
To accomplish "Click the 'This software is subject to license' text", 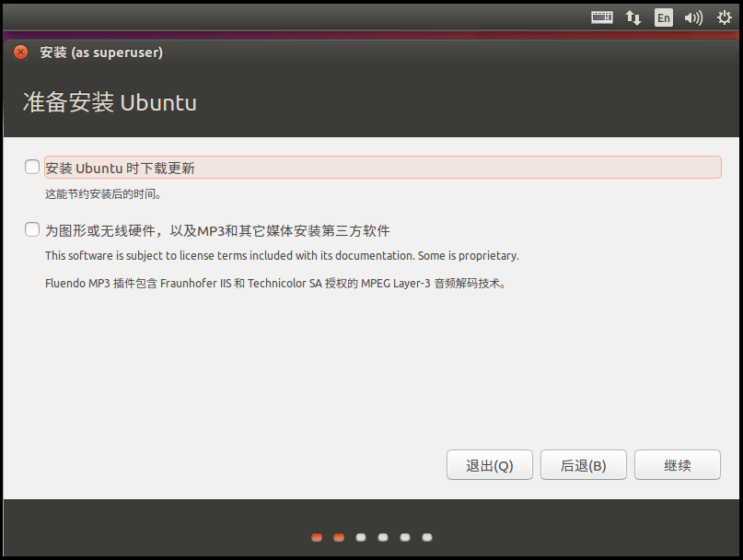I will pyautogui.click(x=282, y=255).
